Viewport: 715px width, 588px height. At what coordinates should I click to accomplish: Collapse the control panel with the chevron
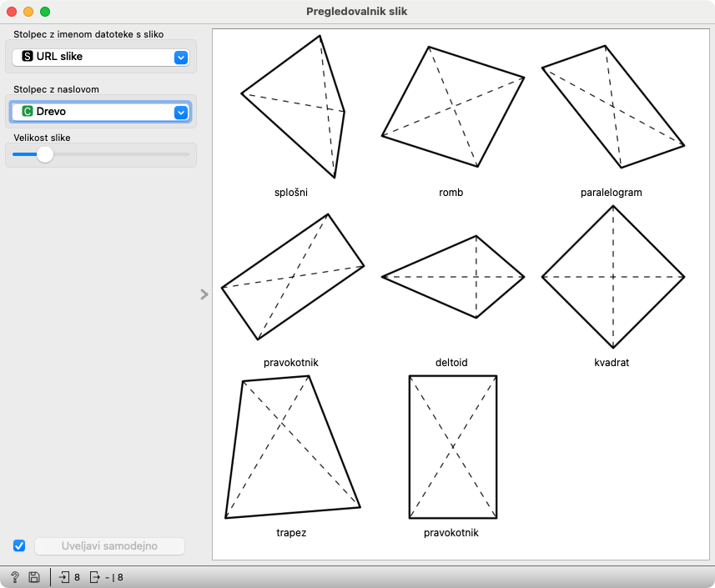tap(204, 294)
